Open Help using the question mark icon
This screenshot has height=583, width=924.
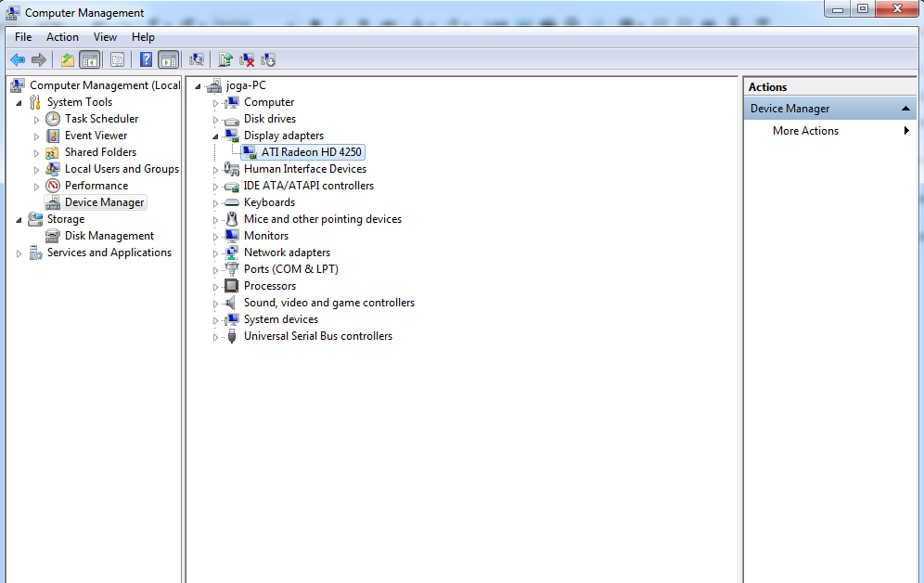tap(146, 59)
